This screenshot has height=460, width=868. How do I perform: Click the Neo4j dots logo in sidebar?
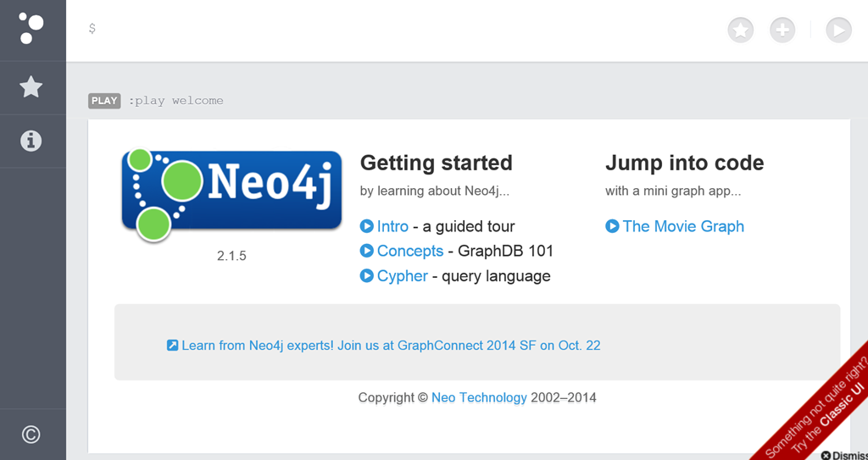(x=31, y=28)
